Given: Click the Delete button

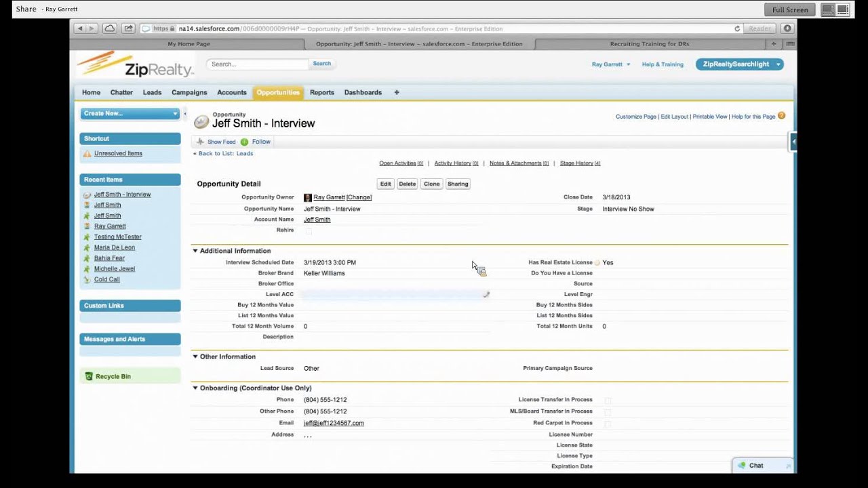Looking at the screenshot, I should [407, 184].
